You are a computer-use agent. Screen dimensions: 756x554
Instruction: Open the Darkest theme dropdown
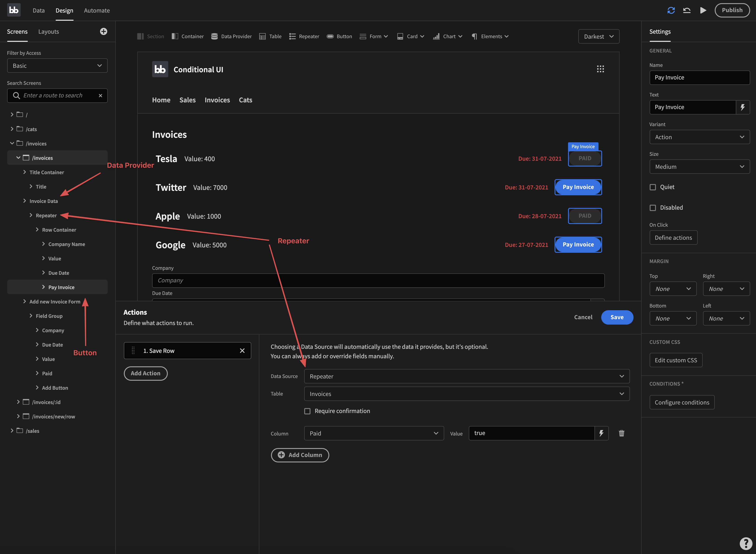tap(599, 36)
